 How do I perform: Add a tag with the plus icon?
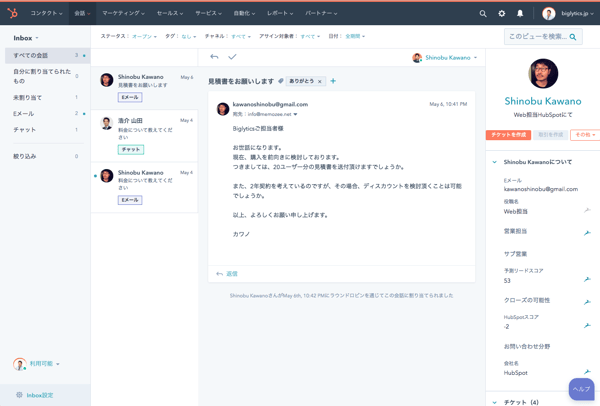pos(333,81)
